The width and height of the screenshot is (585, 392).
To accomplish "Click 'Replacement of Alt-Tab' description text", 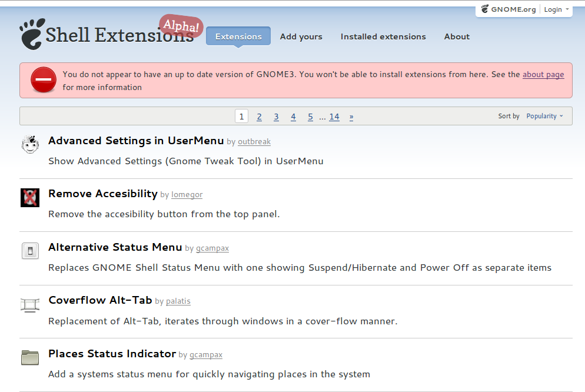I will click(222, 321).
